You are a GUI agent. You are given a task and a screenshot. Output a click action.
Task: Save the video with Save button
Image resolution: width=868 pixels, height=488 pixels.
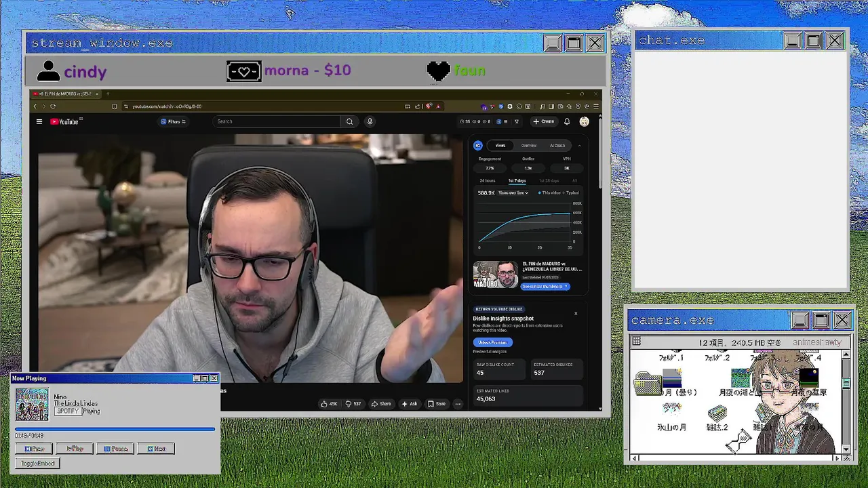click(x=437, y=404)
